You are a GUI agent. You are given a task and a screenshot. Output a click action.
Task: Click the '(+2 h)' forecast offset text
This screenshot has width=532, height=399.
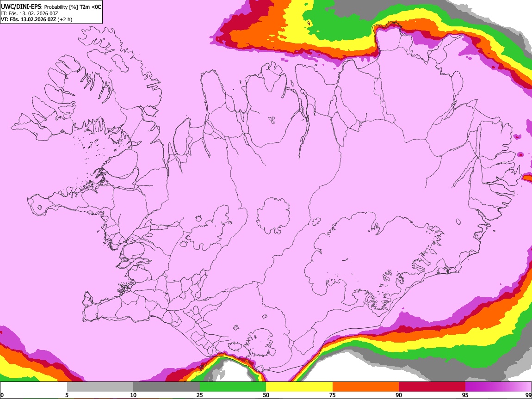65,19
